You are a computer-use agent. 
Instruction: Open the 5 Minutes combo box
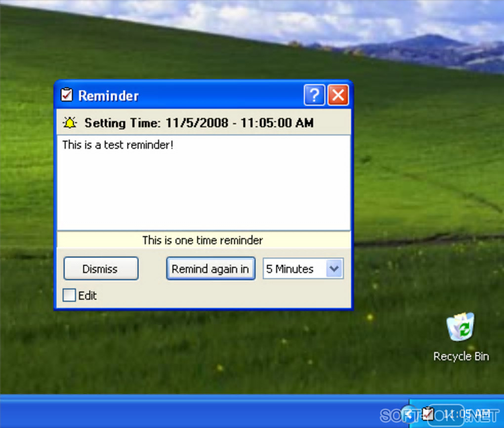[303, 268]
